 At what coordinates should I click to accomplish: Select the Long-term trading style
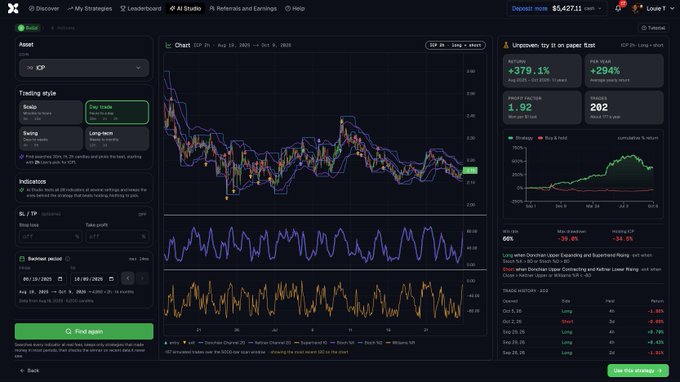point(117,138)
